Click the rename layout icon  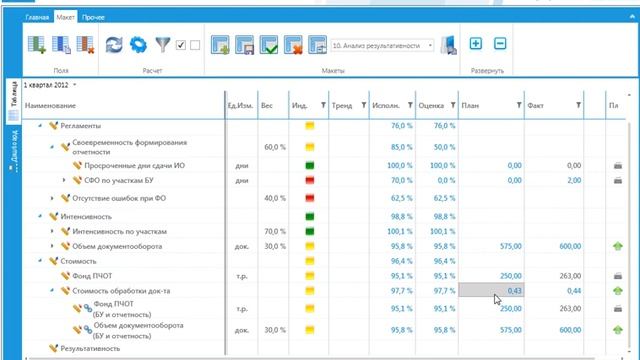pyautogui.click(x=318, y=45)
